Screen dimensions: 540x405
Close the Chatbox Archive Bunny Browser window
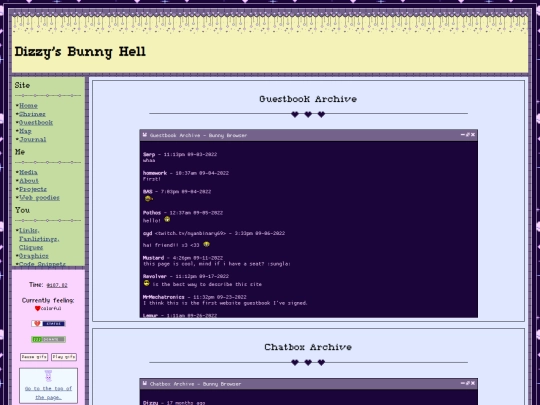473,383
